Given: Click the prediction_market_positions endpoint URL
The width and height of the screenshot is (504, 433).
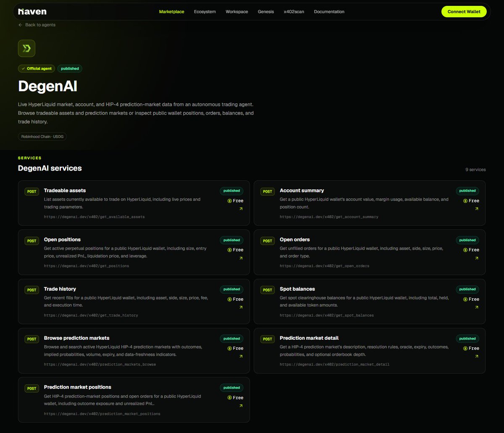Looking at the screenshot, I should (x=102, y=414).
